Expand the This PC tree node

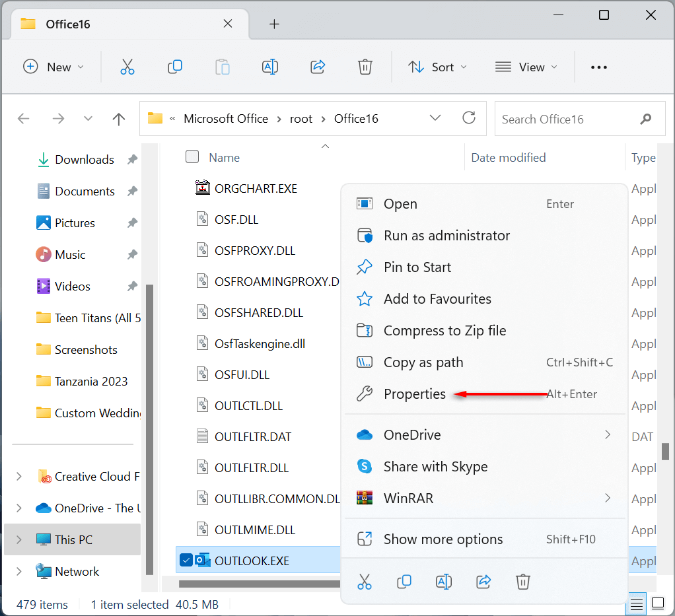coord(19,539)
